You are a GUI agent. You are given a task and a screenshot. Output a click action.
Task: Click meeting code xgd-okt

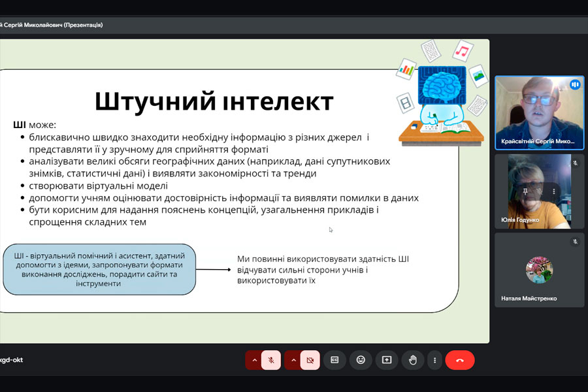(12, 360)
